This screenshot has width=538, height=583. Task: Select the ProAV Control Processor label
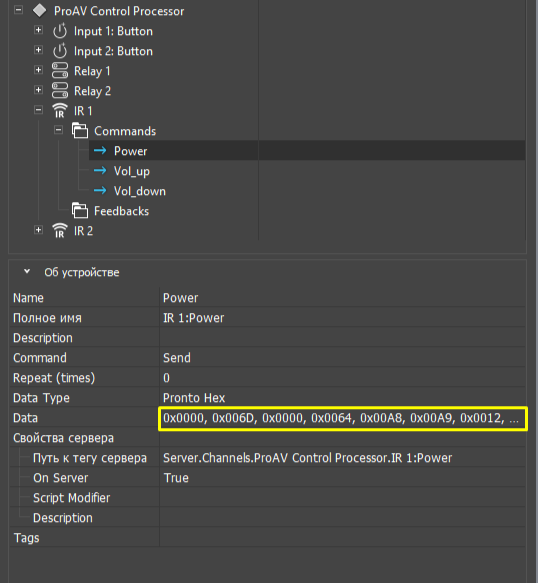click(x=119, y=11)
